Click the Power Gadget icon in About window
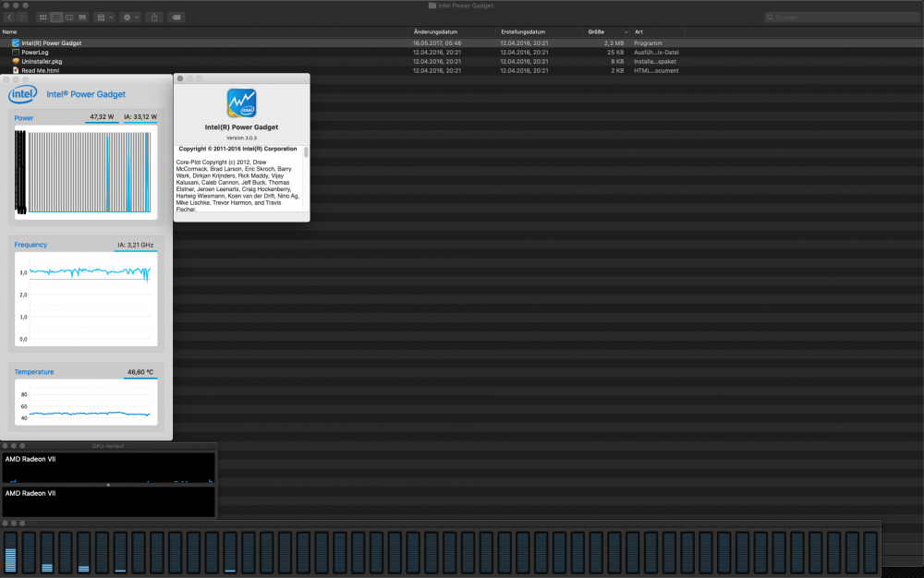924x578 pixels. pyautogui.click(x=241, y=103)
